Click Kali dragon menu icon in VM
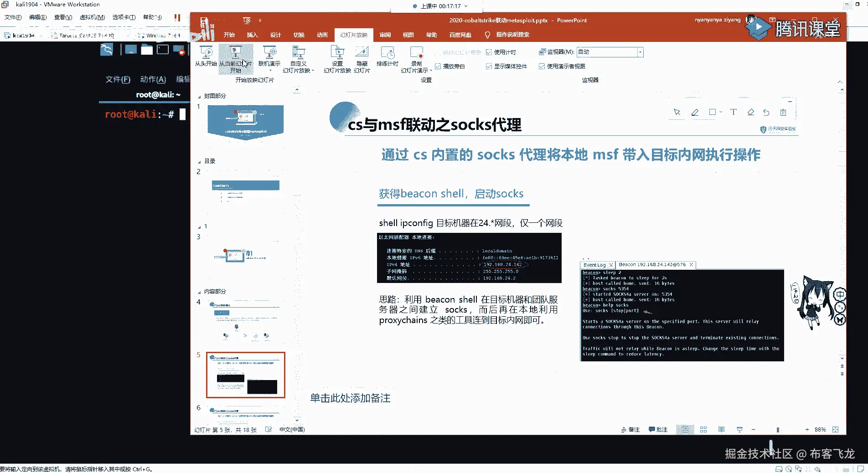The height and width of the screenshot is (473, 868). pyautogui.click(x=107, y=49)
